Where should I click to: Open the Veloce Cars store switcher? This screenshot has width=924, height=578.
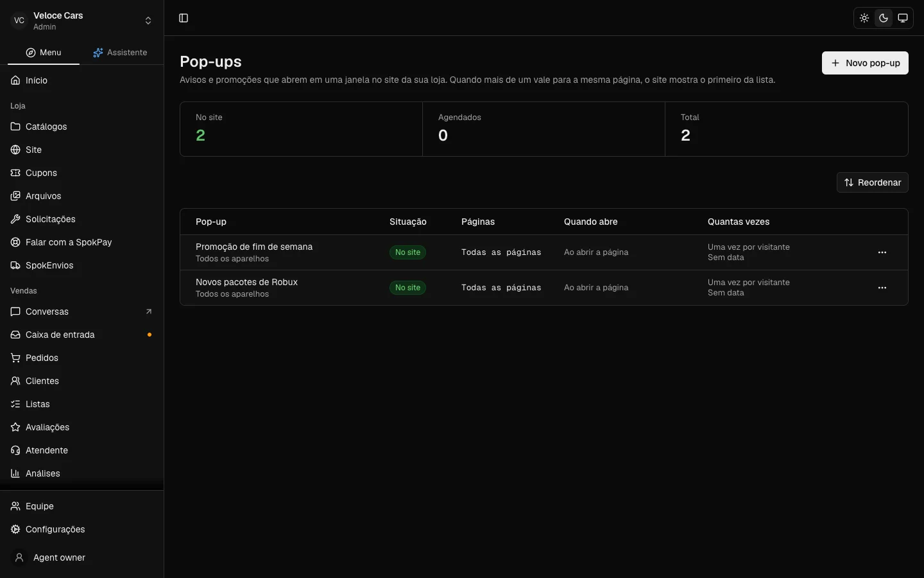(82, 21)
